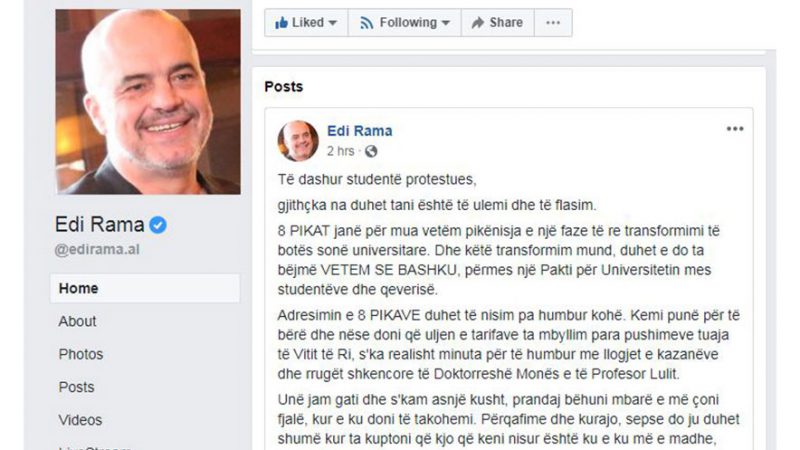Open the About section in sidebar
This screenshot has height=450, width=800.
77,321
